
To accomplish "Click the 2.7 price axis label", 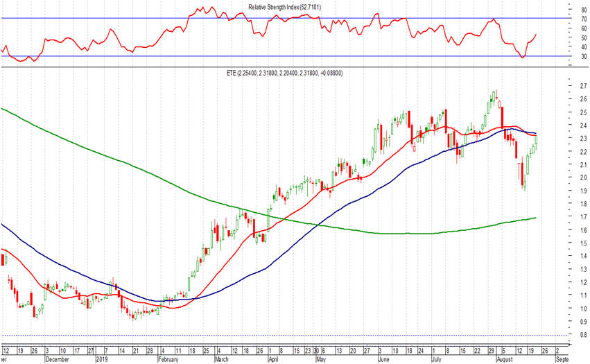I will tap(583, 86).
